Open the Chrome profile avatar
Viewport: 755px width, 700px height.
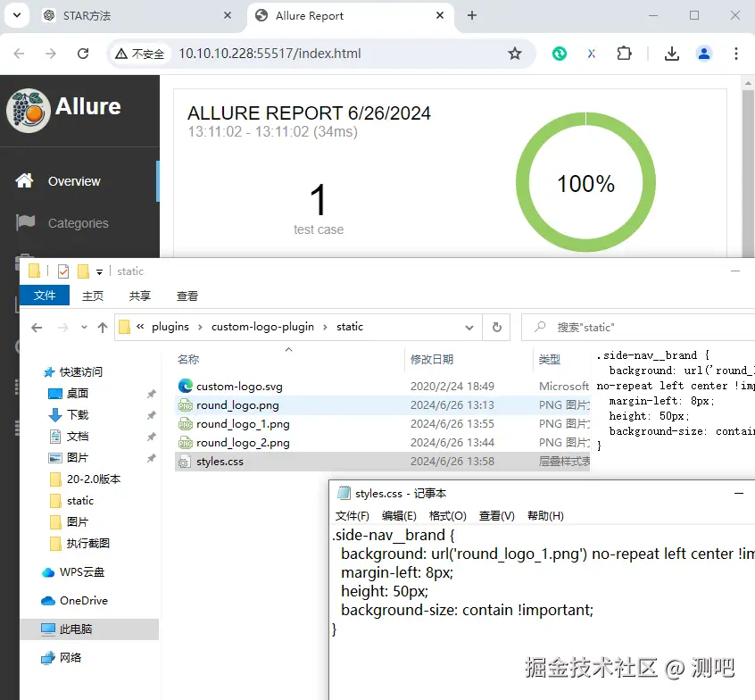tap(704, 54)
